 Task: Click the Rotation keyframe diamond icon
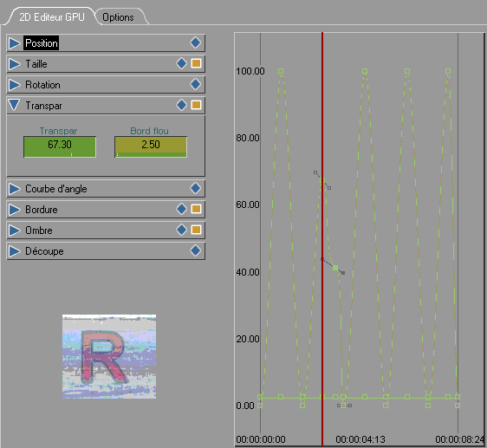[195, 84]
